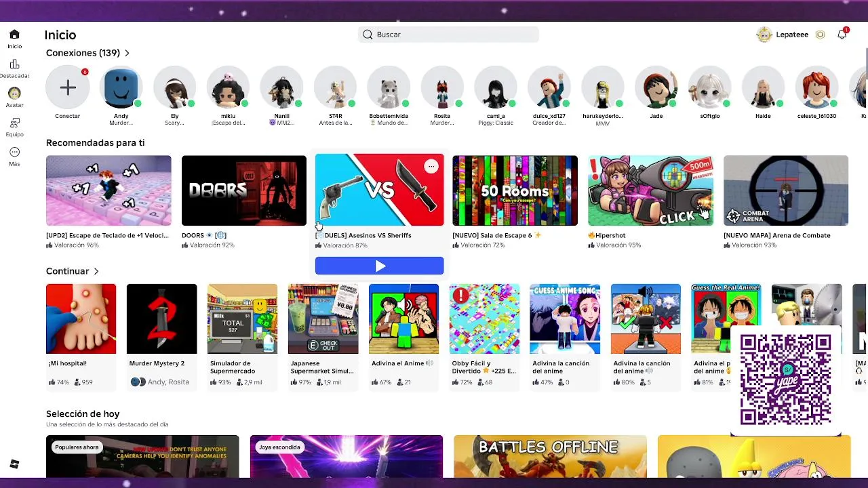Open s0ftglo's connection avatar
Image resolution: width=868 pixels, height=488 pixels.
coord(710,87)
